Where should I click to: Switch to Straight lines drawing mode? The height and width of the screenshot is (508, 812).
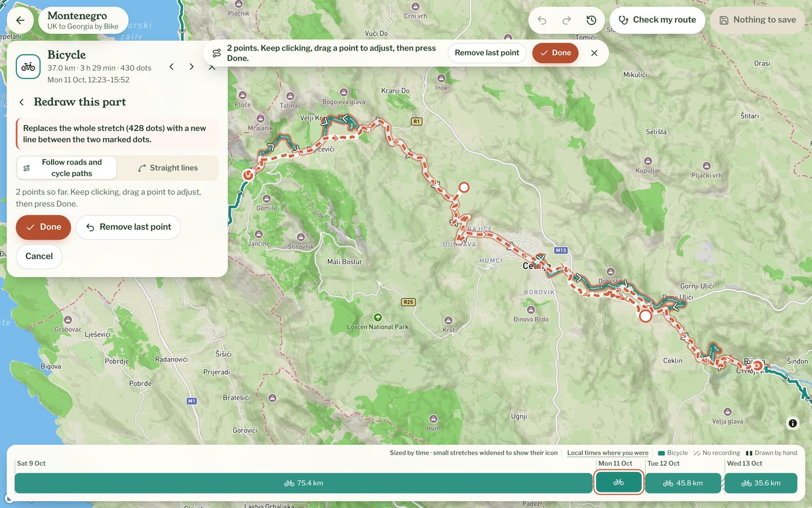[168, 168]
